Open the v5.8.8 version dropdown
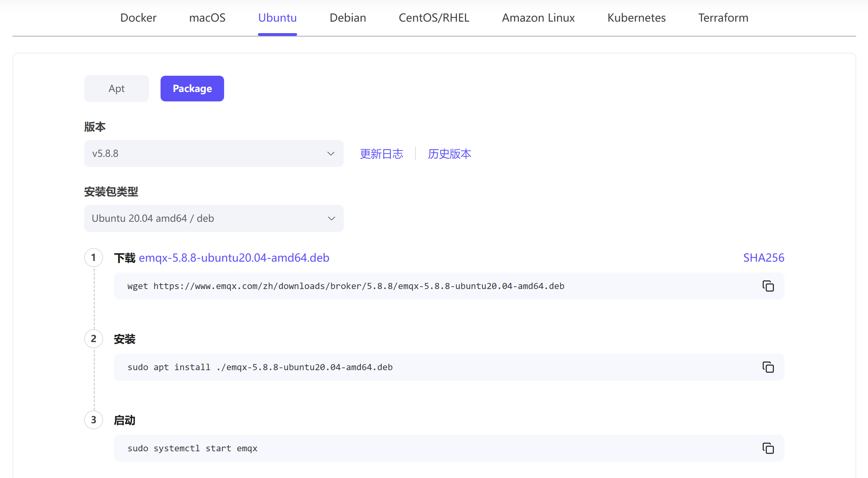 click(x=214, y=153)
